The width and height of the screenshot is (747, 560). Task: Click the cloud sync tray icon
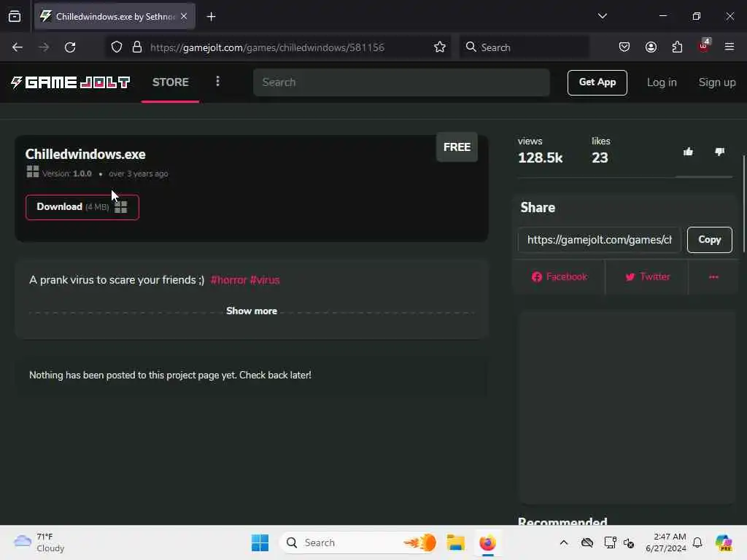click(x=587, y=542)
